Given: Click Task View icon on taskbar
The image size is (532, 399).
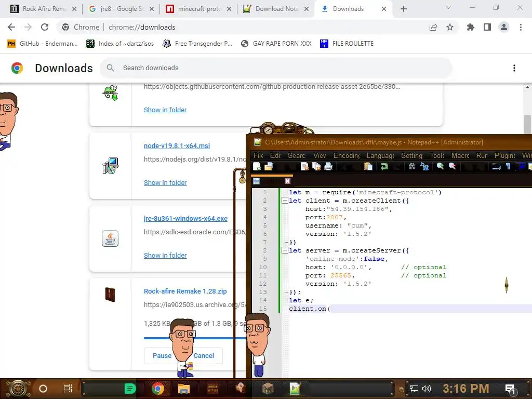Looking at the screenshot, I should click(x=68, y=389).
